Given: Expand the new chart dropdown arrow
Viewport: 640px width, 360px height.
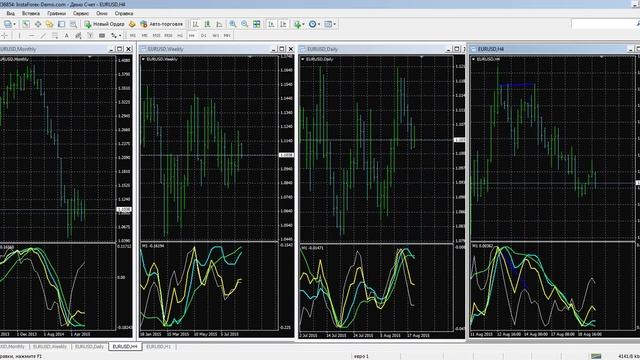Looking at the screenshot, I should (x=14, y=24).
